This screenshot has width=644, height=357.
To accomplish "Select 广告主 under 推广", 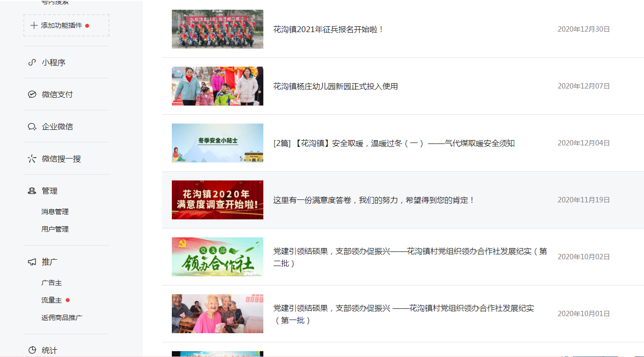I will 52,283.
